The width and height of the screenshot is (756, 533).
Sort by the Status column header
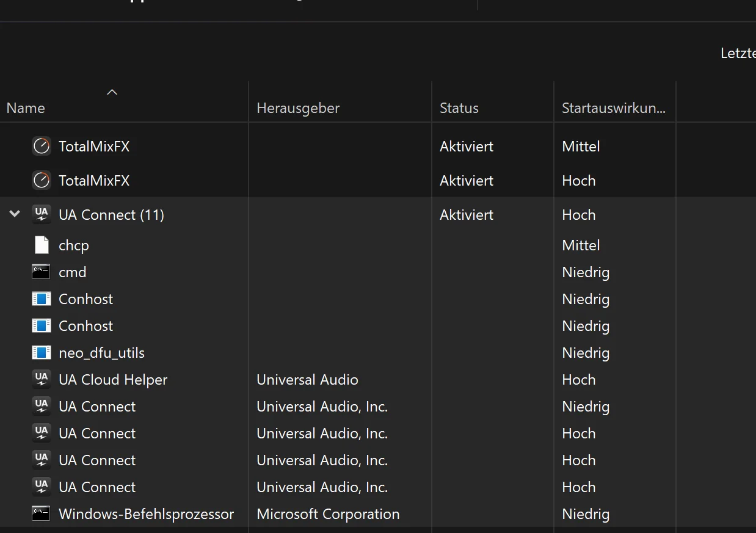coord(459,108)
